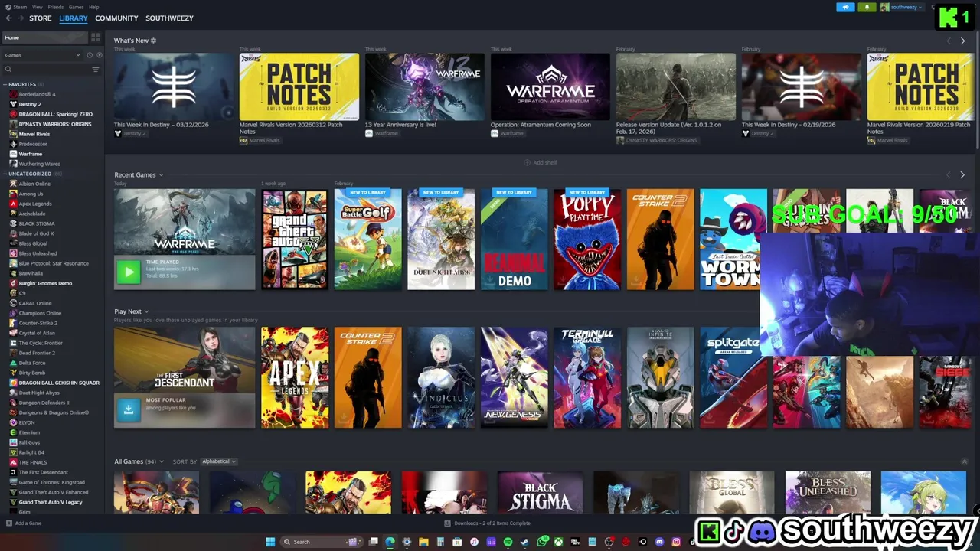
Task: Click Add shelf link
Action: coord(541,162)
